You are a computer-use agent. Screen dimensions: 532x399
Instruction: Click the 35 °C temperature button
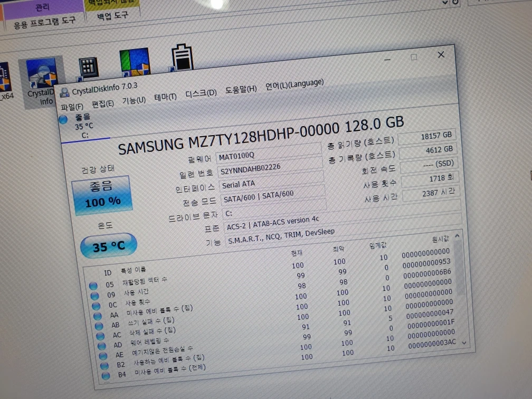pos(109,246)
